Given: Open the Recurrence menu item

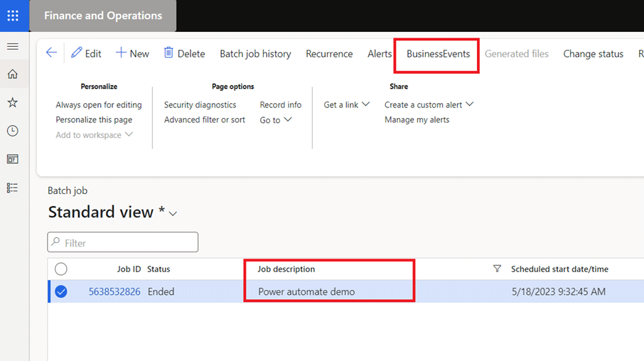Looking at the screenshot, I should click(329, 54).
